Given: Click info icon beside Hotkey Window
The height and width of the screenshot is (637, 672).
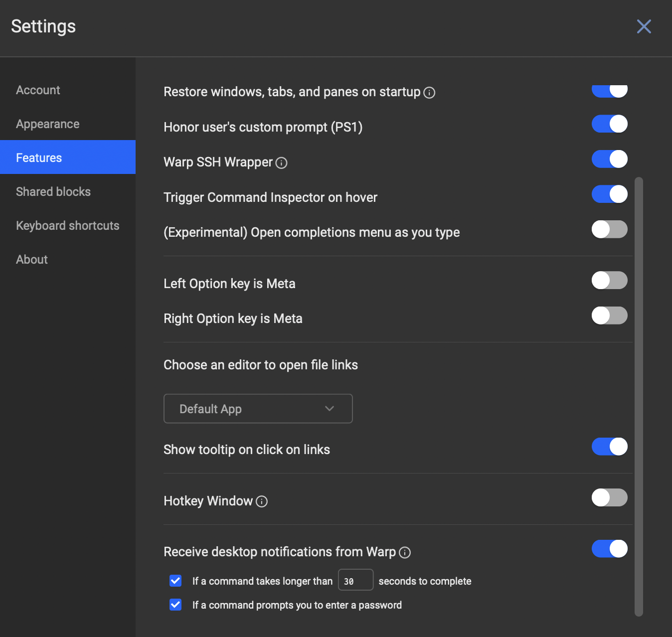Looking at the screenshot, I should pos(262,501).
